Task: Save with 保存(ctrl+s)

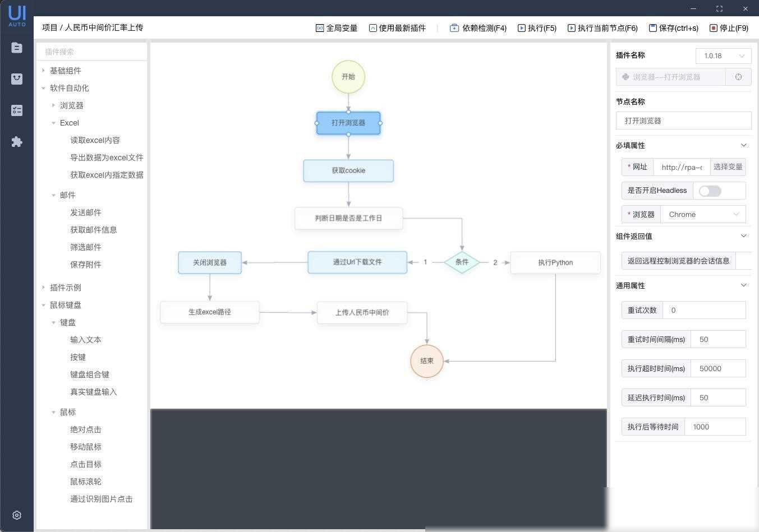Action: coord(679,28)
